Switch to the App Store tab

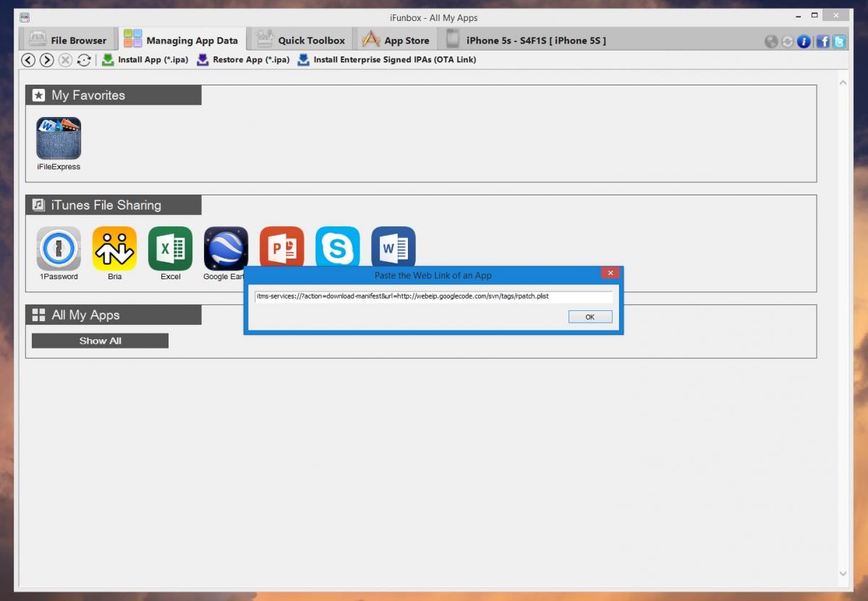tap(396, 40)
